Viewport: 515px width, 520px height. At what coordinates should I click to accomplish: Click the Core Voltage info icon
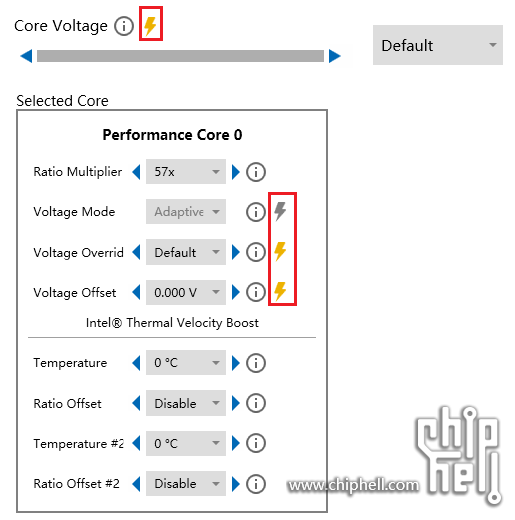(124, 26)
